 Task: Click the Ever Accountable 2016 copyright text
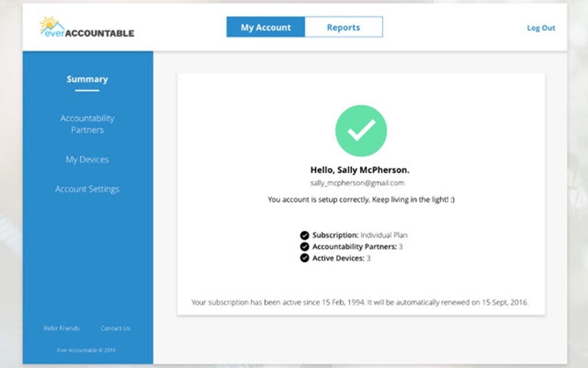click(87, 350)
